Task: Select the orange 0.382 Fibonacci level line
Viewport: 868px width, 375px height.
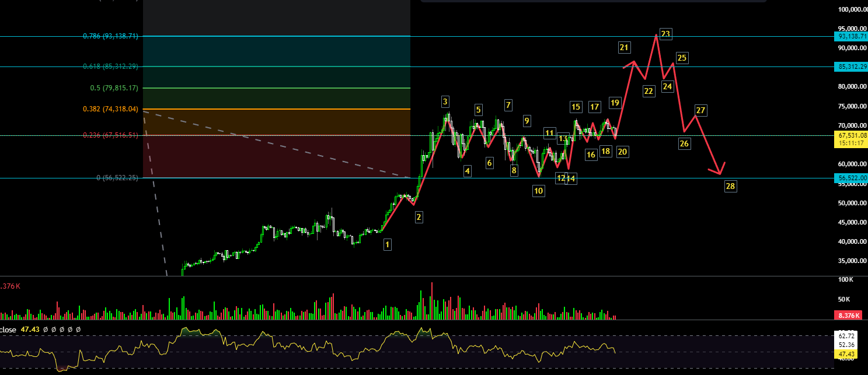Action: (277, 109)
